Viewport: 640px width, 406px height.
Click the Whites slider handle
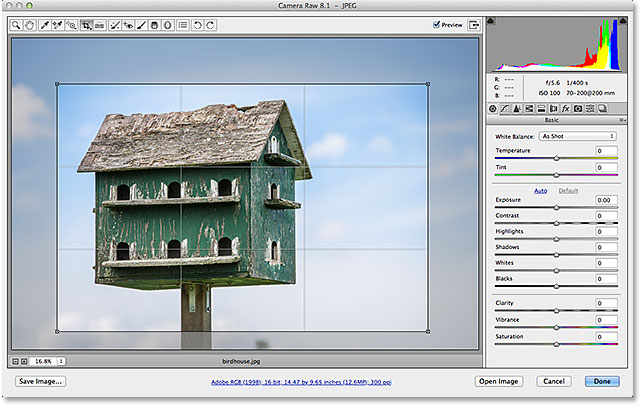pyautogui.click(x=556, y=271)
